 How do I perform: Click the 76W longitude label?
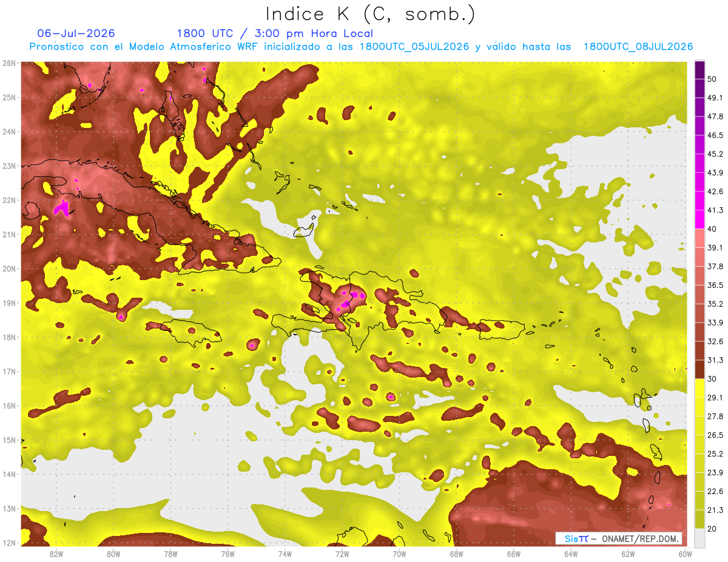tap(228, 554)
